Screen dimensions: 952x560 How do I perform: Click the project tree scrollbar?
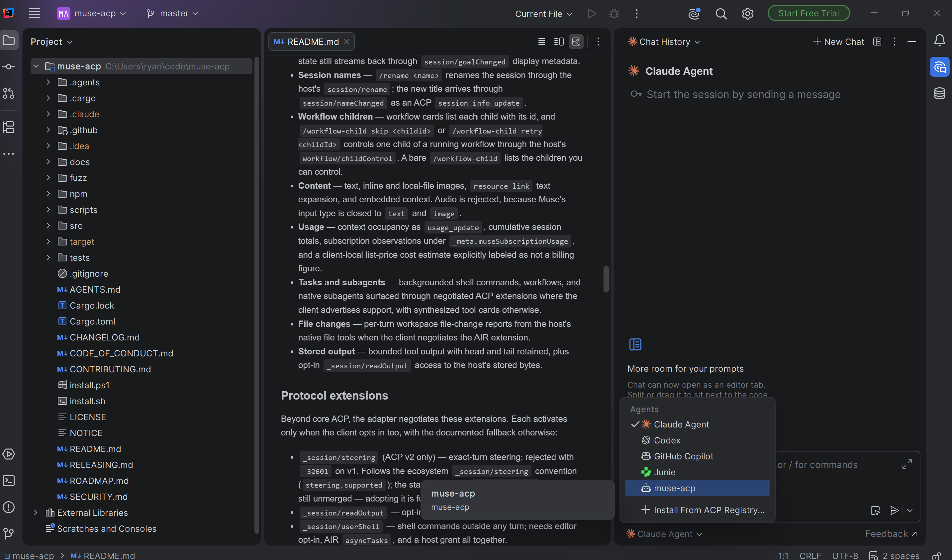click(x=256, y=295)
